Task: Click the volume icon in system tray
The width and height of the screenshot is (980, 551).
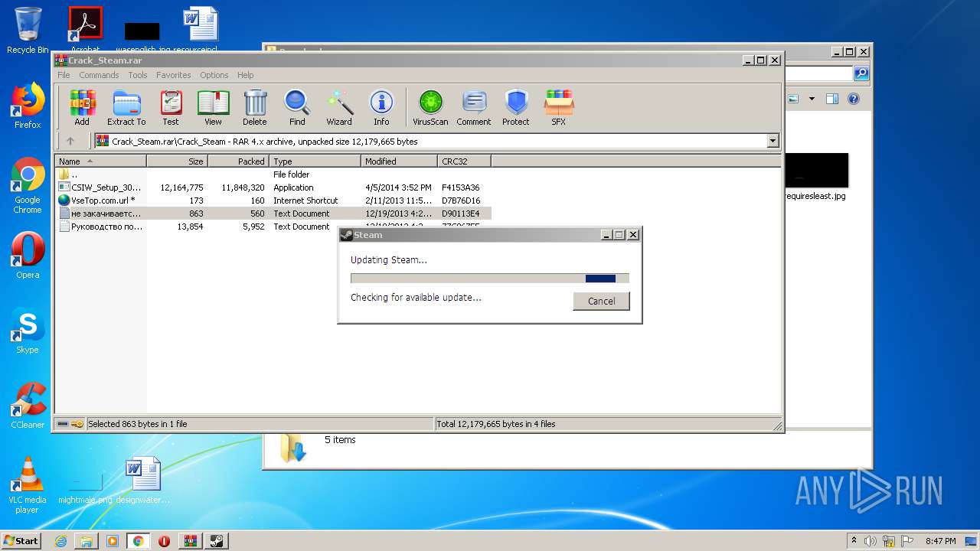Action: (x=871, y=541)
